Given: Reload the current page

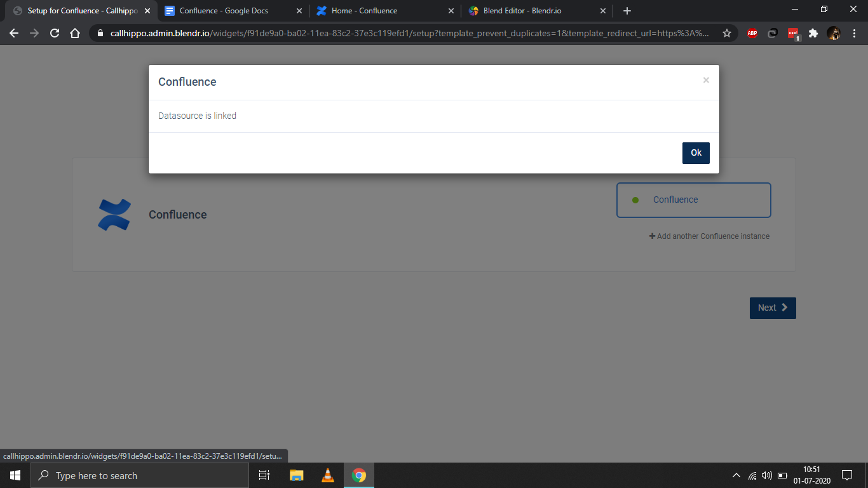Looking at the screenshot, I should [x=55, y=33].
